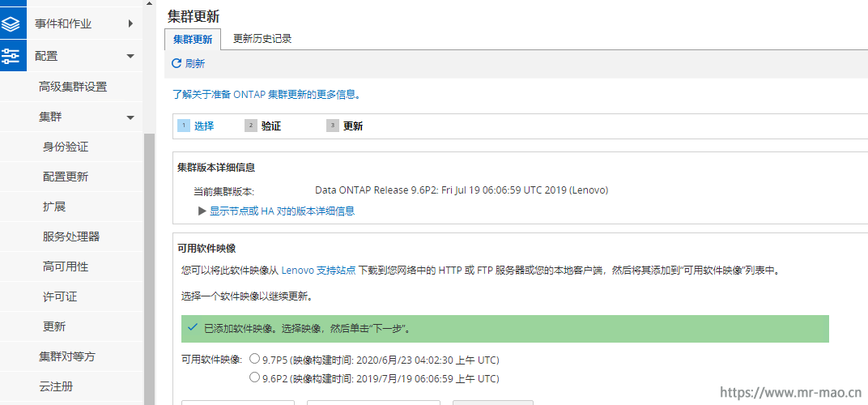Open the Lenovo 支持站点 link
The width and height of the screenshot is (868, 405).
[318, 271]
